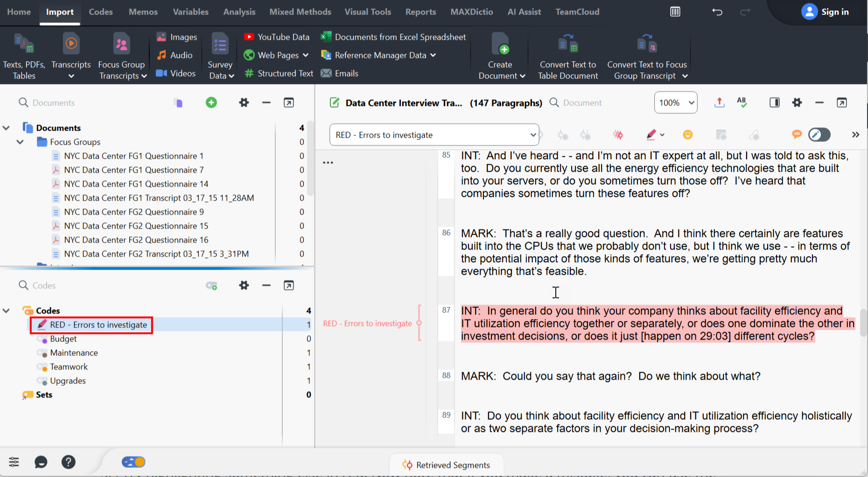Click the emoticode smiley icon

click(688, 135)
